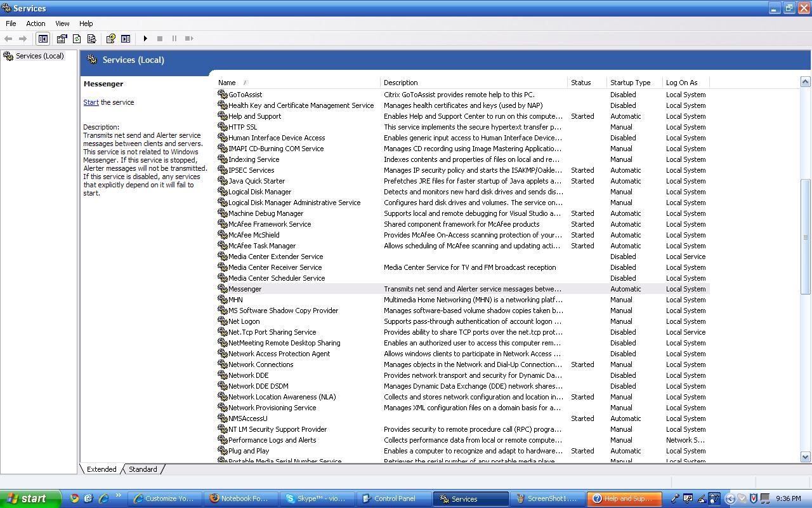Click the Windows start button

tap(30, 498)
